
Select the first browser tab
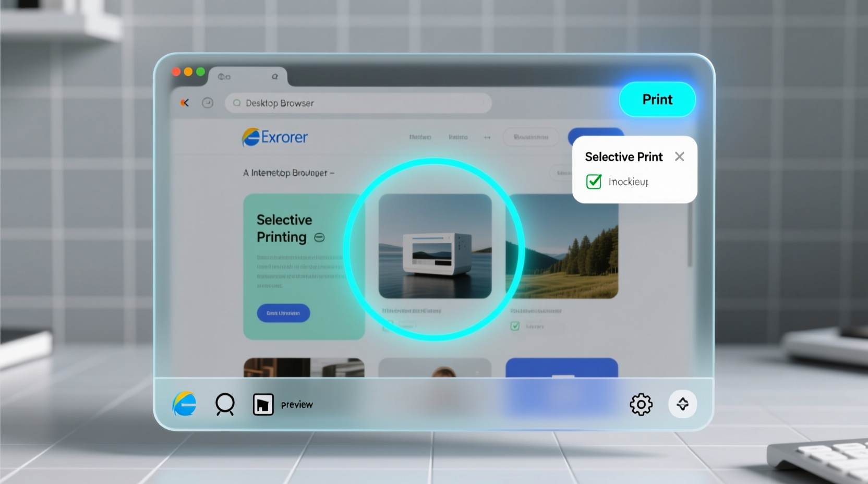click(x=248, y=77)
